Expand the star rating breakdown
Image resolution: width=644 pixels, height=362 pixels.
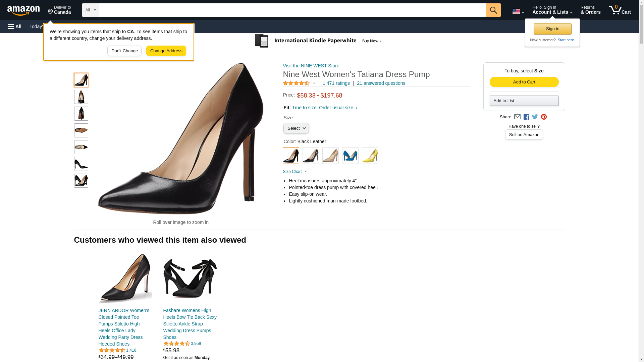click(299, 83)
